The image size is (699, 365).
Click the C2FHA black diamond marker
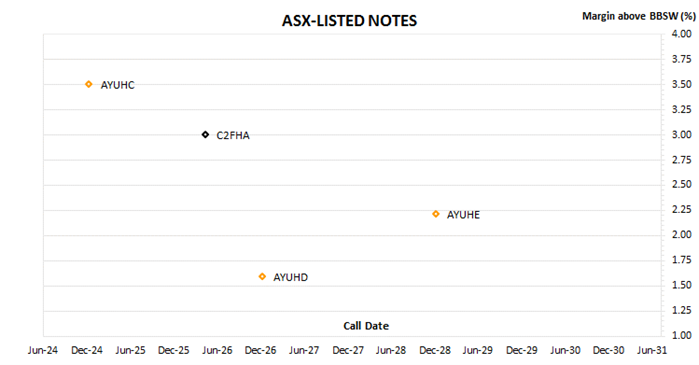pyautogui.click(x=205, y=135)
